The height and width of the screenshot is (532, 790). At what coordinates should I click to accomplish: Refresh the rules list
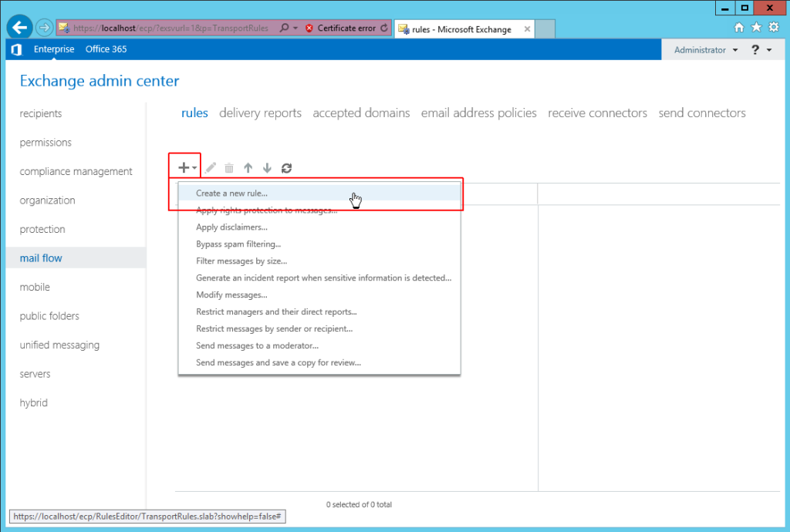click(286, 167)
